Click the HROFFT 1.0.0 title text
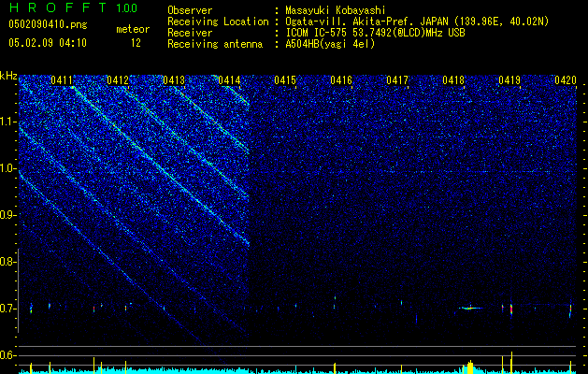Viewport: 588px width, 374px height. pyautogui.click(x=73, y=7)
